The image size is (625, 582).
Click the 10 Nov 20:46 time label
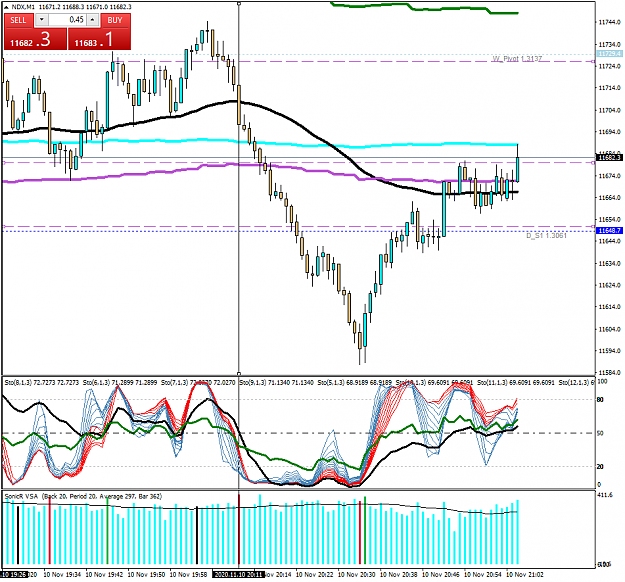pyautogui.click(x=440, y=574)
